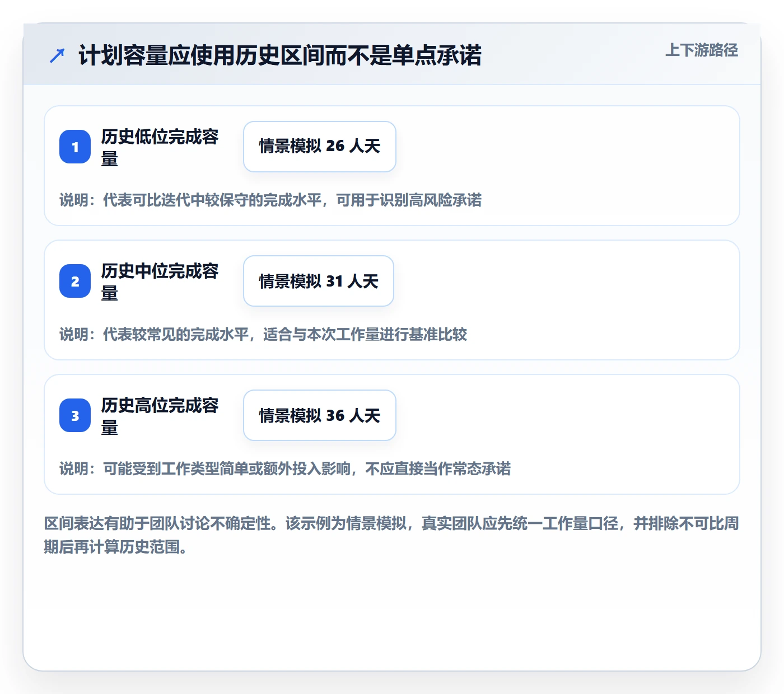Screen dimensions: 784x694
Task: Click the note about 不应直接当作常态承诺
Action: [x=285, y=468]
